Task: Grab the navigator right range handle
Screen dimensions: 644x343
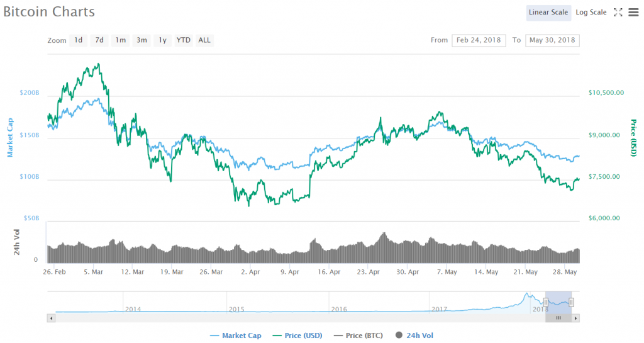Action: pos(571,302)
